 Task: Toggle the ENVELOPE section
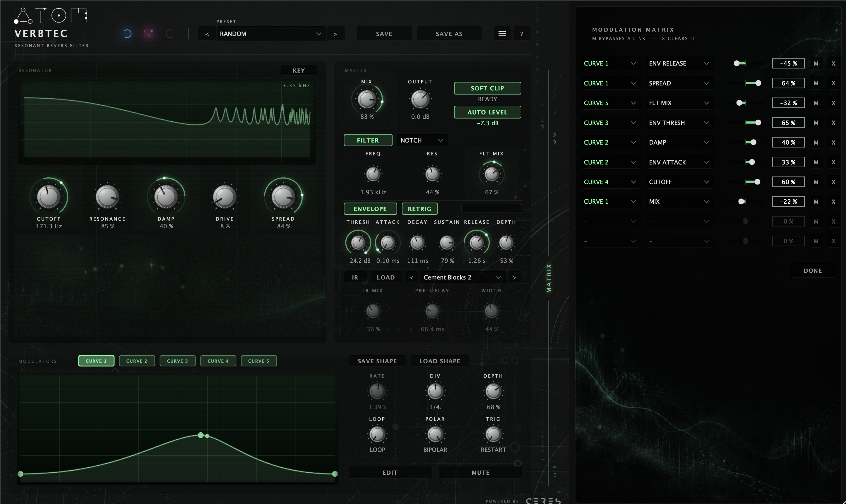[x=370, y=209]
